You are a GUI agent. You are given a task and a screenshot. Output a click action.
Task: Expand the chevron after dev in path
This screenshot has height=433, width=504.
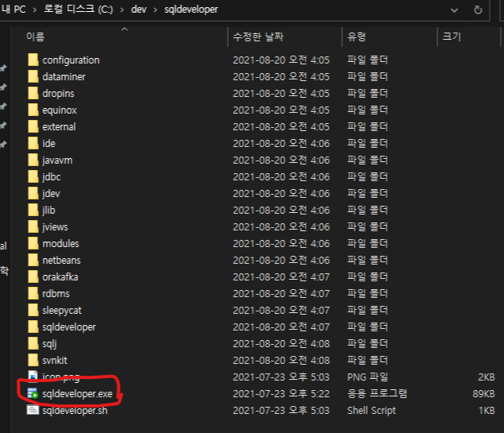[x=156, y=10]
